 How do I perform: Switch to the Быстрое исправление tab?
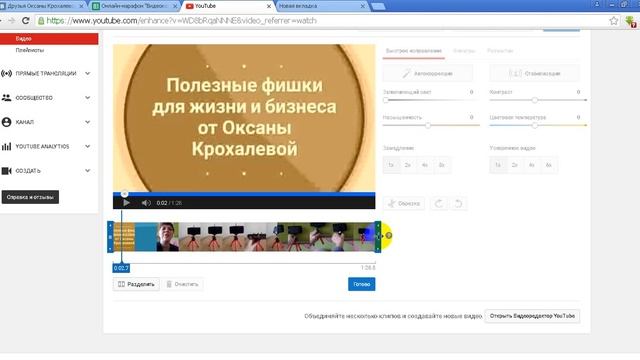click(413, 51)
